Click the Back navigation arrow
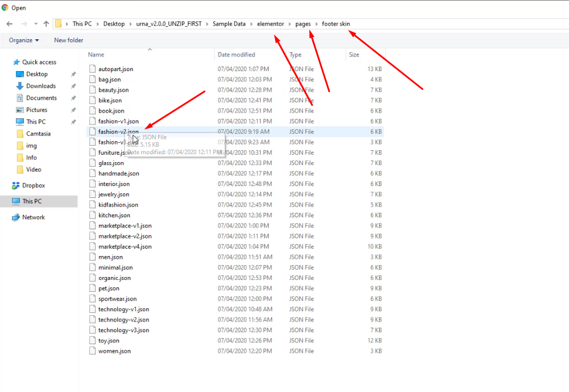569x392 pixels. click(10, 24)
